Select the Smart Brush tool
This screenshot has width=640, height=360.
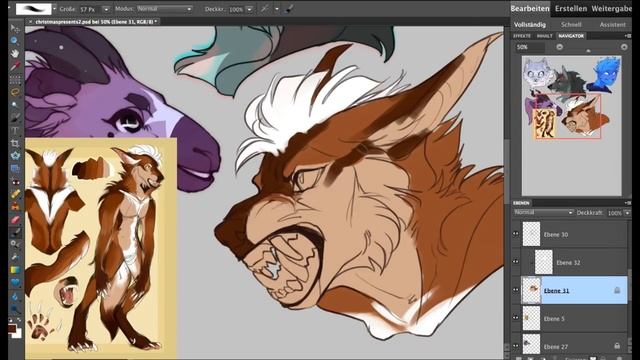[x=15, y=244]
